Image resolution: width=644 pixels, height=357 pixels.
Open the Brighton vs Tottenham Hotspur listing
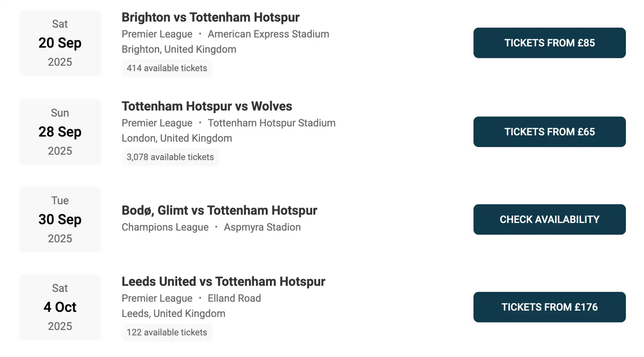(x=210, y=17)
